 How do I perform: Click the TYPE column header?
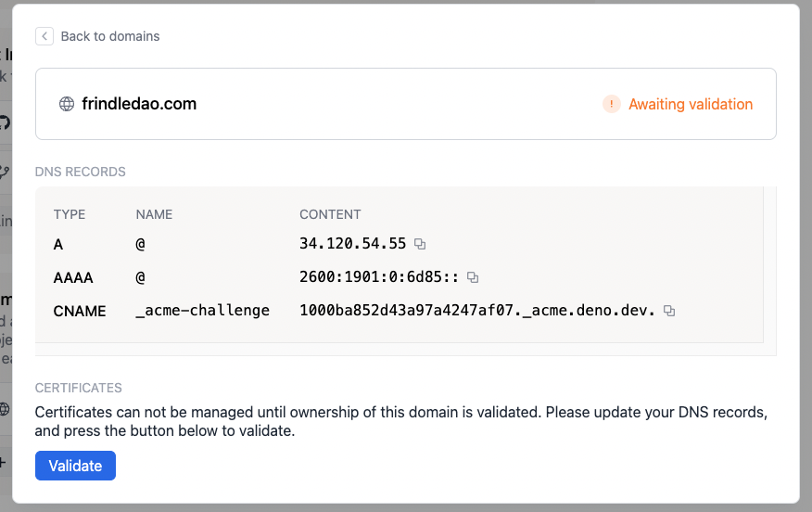point(70,214)
